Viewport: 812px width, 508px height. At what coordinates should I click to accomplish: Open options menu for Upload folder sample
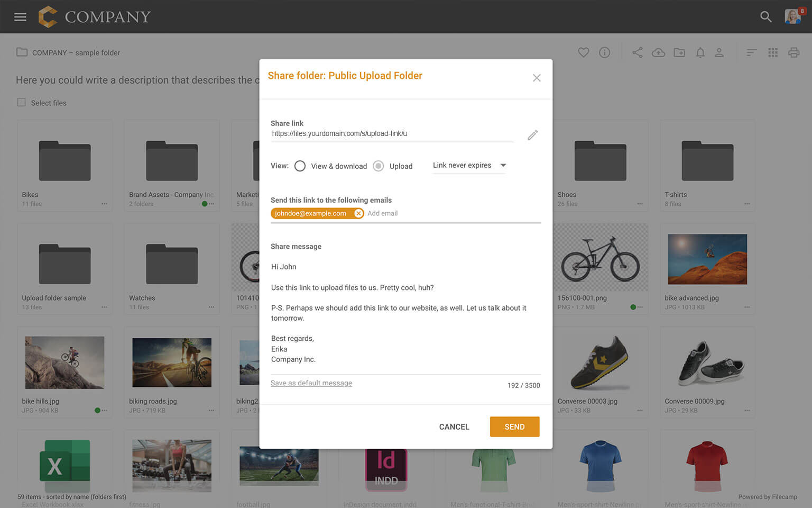[x=104, y=307]
